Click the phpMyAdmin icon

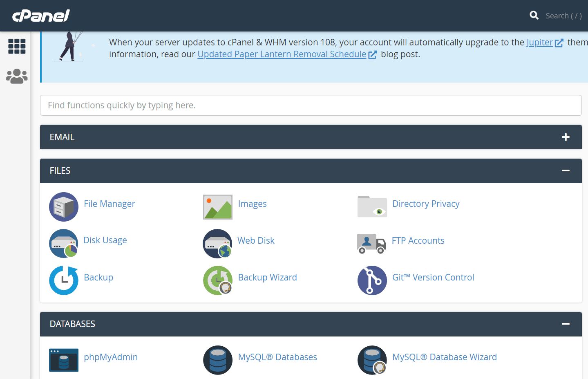point(64,360)
